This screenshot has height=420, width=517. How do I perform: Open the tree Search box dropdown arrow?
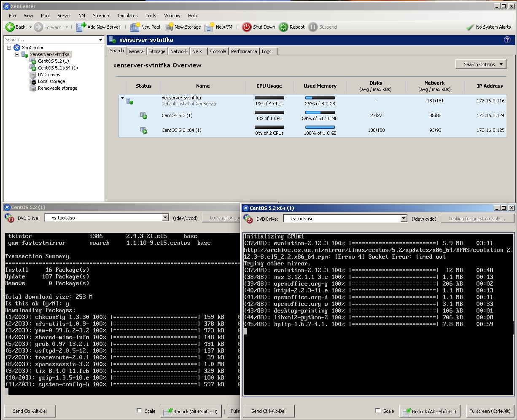point(100,40)
